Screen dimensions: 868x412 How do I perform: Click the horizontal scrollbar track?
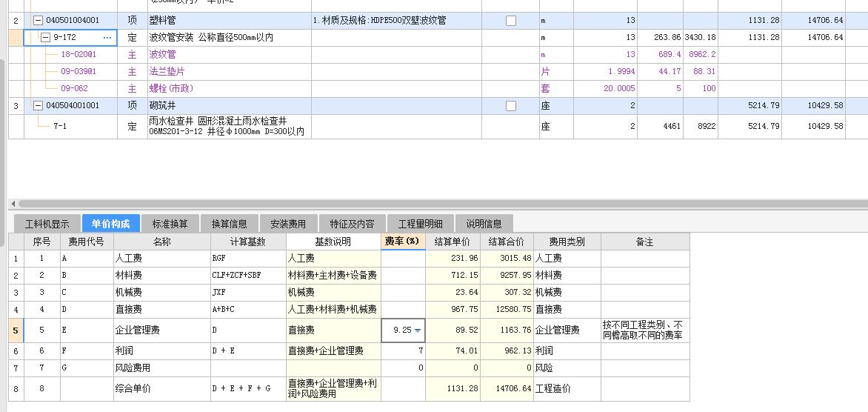(x=443, y=204)
